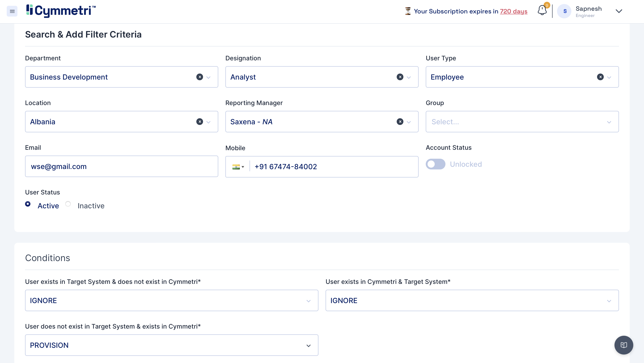Open the hamburger sidebar menu

point(12,11)
